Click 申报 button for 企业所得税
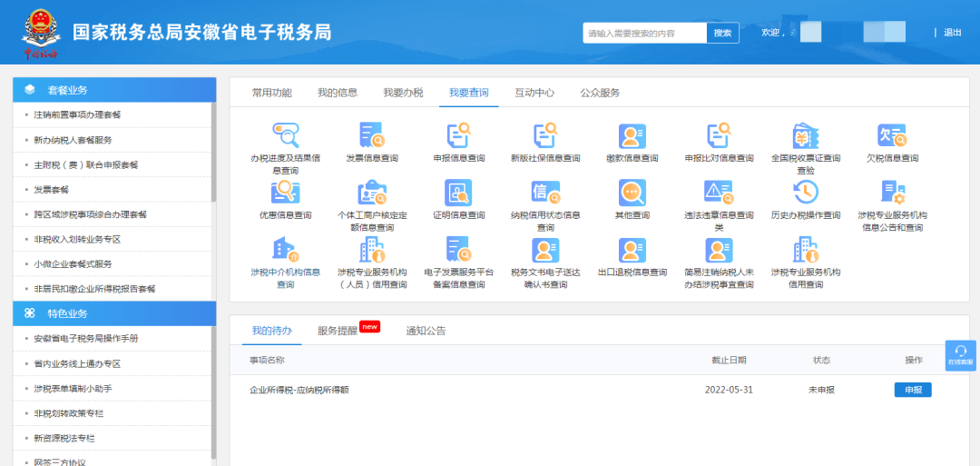Viewport: 980px width, 466px height. pos(913,390)
